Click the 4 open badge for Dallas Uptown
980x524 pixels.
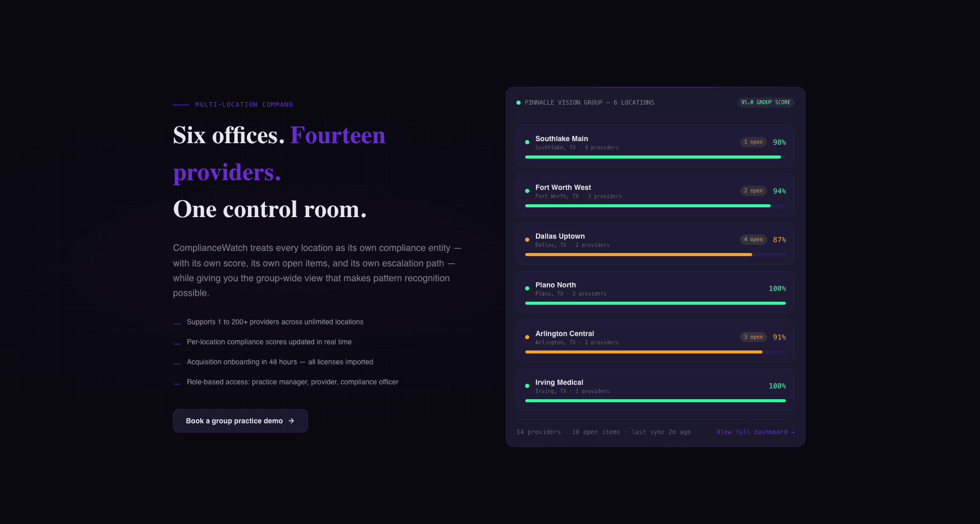753,240
